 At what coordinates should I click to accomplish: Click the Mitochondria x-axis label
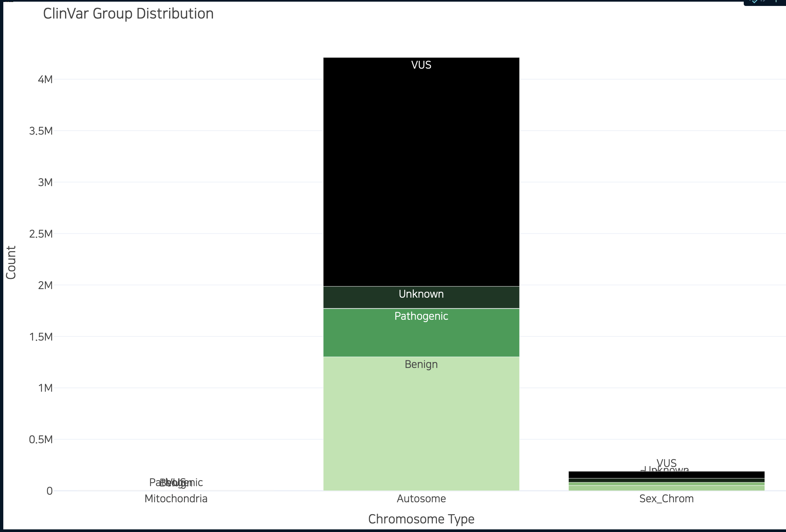point(176,499)
